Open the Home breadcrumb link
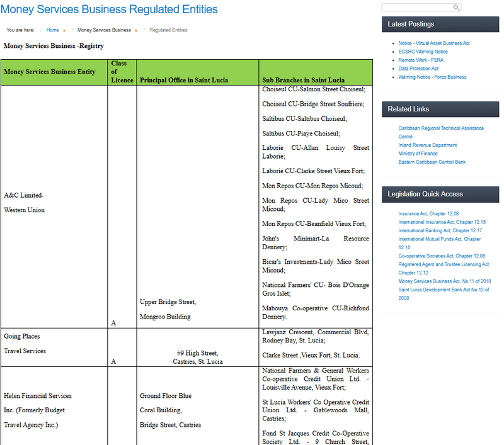The image size is (504, 445). (x=52, y=30)
